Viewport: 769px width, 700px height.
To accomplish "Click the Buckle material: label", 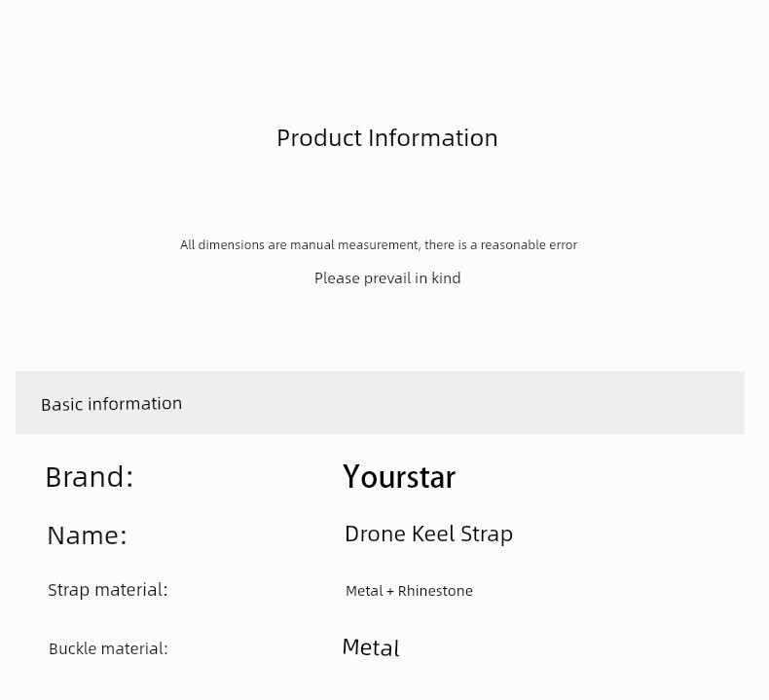I will pos(108,649).
